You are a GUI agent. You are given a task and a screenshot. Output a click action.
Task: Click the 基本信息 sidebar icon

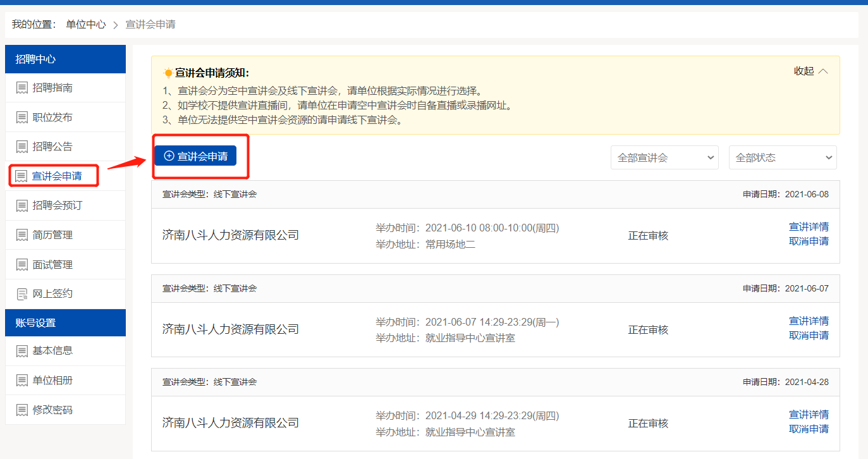(22, 351)
